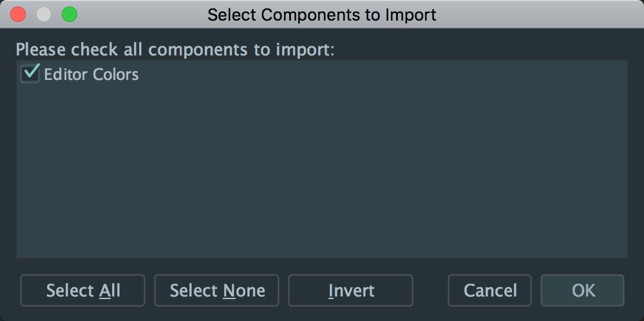Click the teal checkmark next to Editor Colors
644x321 pixels.
(x=31, y=72)
